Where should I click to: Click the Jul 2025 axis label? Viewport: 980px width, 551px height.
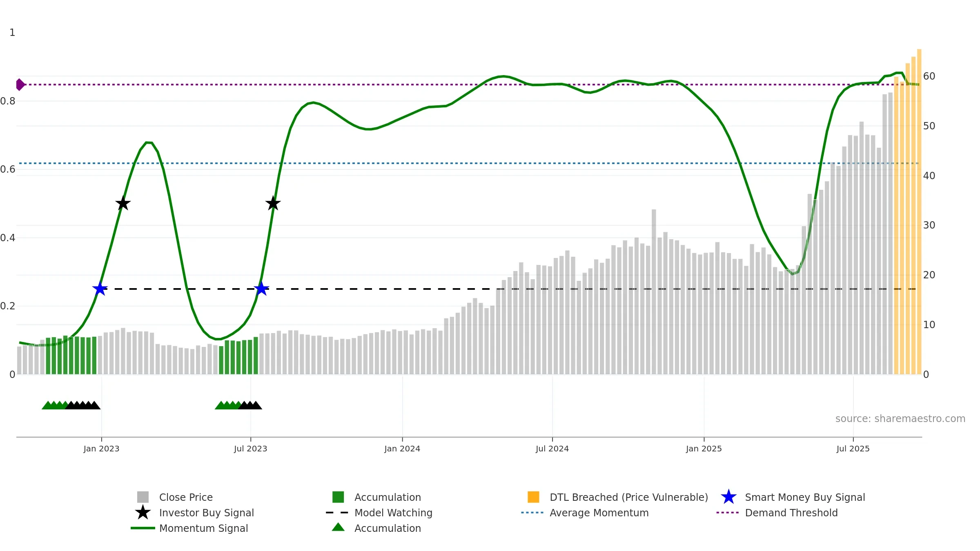coord(853,449)
